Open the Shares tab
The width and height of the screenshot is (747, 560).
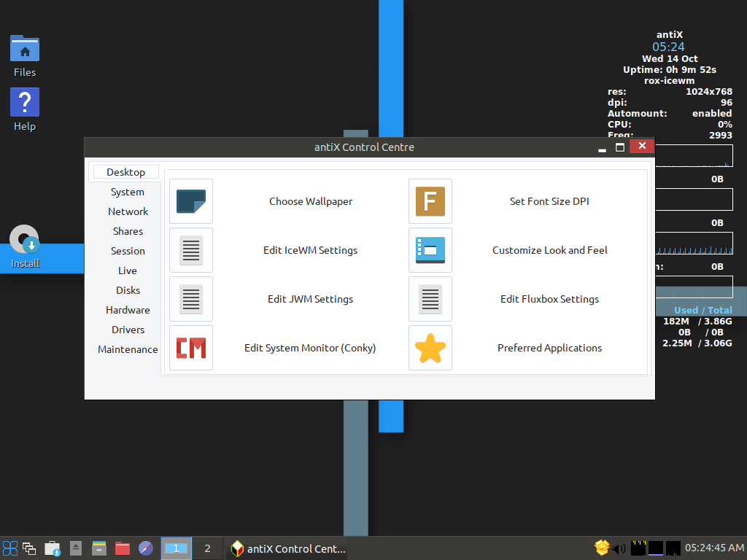pyautogui.click(x=128, y=231)
